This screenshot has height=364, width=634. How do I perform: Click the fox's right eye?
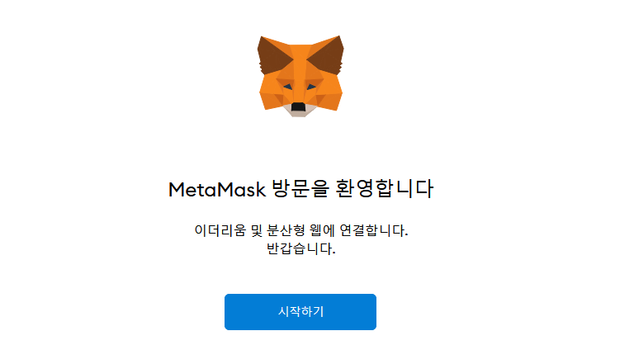(x=311, y=87)
